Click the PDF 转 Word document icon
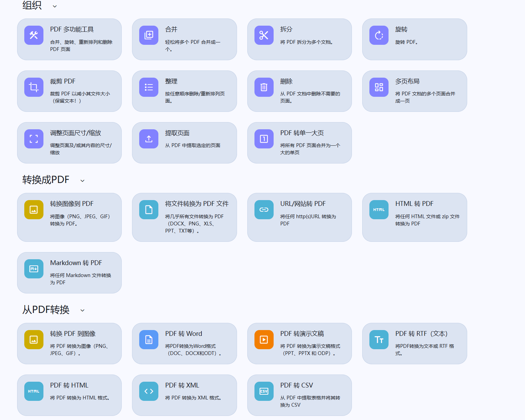 point(149,340)
